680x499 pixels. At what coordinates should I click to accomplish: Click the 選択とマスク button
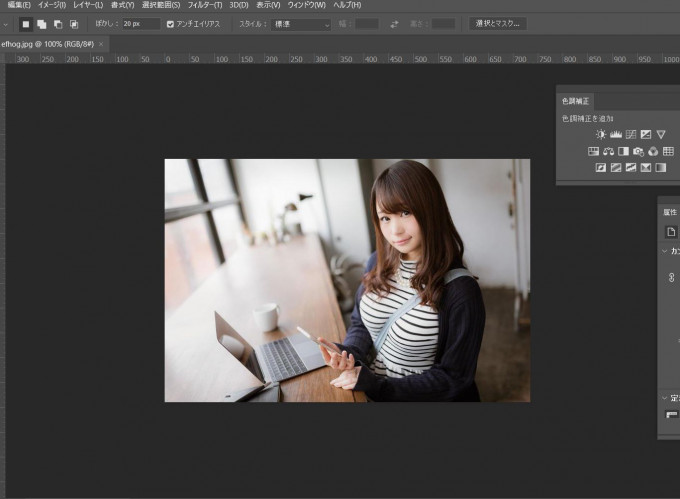coord(497,24)
